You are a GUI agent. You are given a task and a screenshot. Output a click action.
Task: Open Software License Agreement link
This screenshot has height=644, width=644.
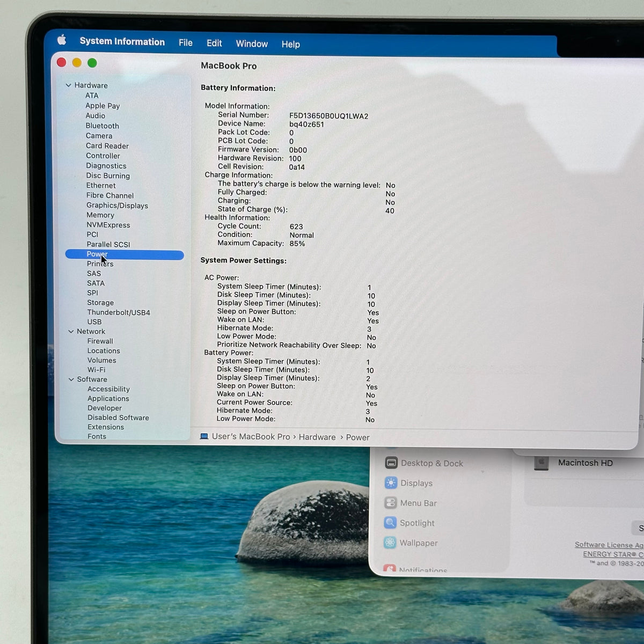click(x=609, y=545)
